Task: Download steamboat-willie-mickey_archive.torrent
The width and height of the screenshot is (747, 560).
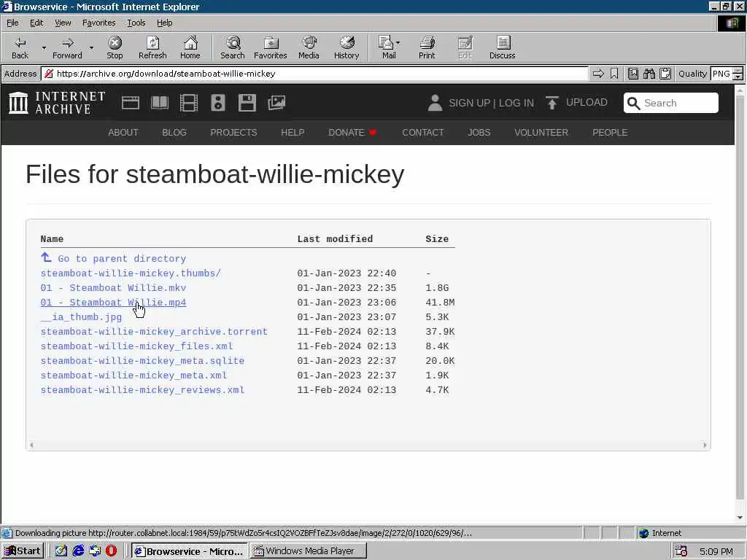Action: 154,332
